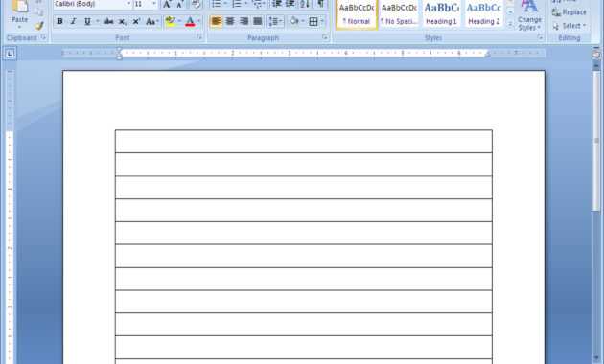Open the Line Spacing menu
Image resolution: width=604 pixels, height=364 pixels.
275,21
